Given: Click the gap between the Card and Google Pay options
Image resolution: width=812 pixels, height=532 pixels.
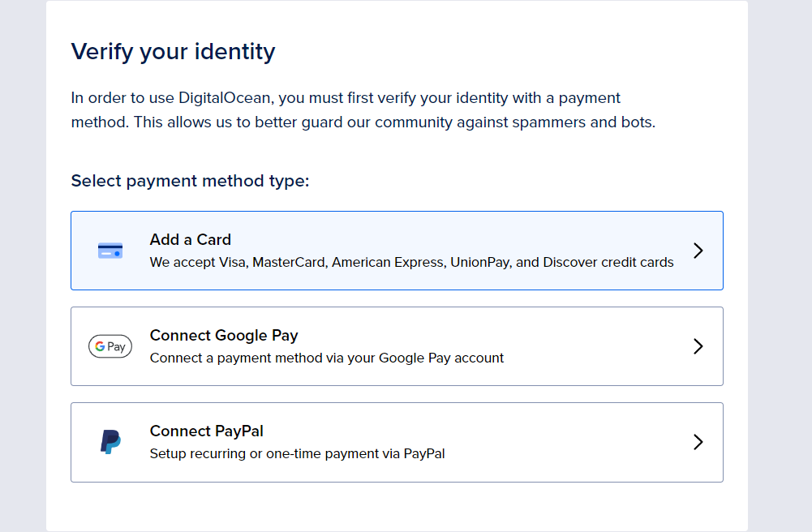Looking at the screenshot, I should pos(397,298).
